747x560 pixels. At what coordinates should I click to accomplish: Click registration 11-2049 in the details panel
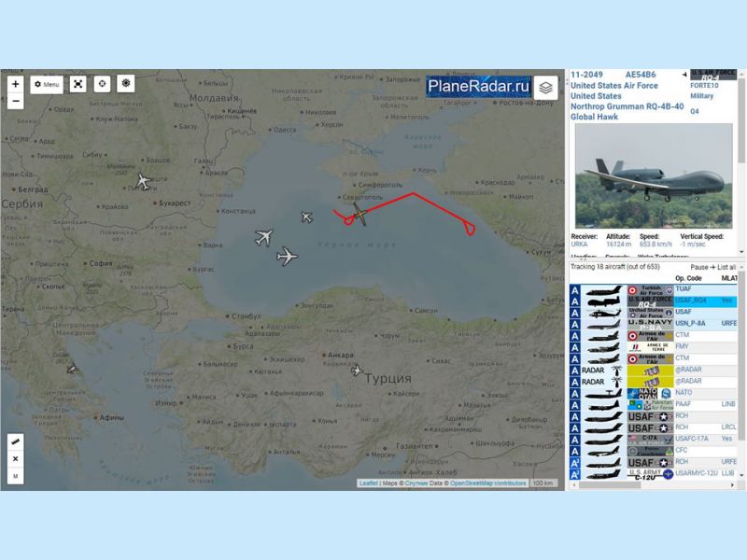coord(586,75)
